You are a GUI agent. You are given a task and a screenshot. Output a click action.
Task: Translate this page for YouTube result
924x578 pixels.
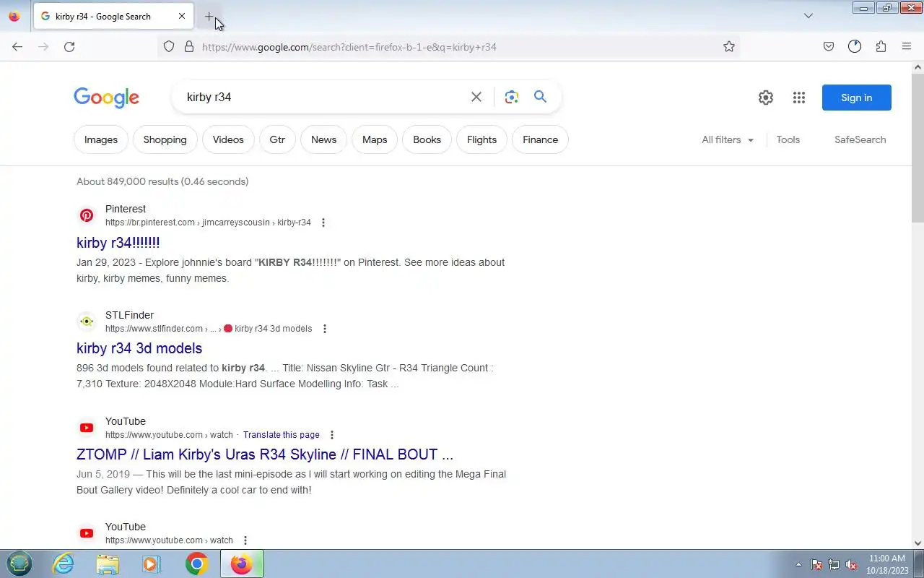[x=282, y=435]
